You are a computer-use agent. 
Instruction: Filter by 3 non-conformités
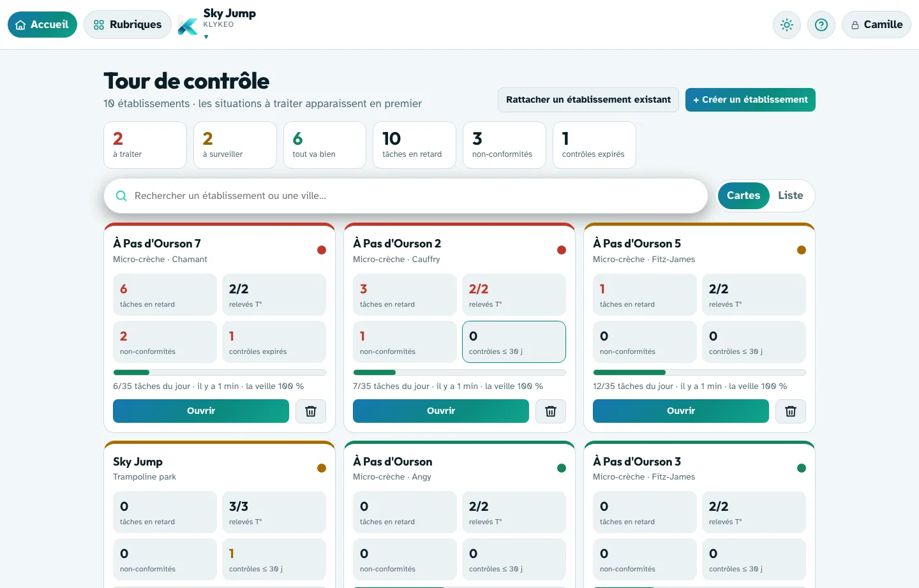[x=504, y=145]
